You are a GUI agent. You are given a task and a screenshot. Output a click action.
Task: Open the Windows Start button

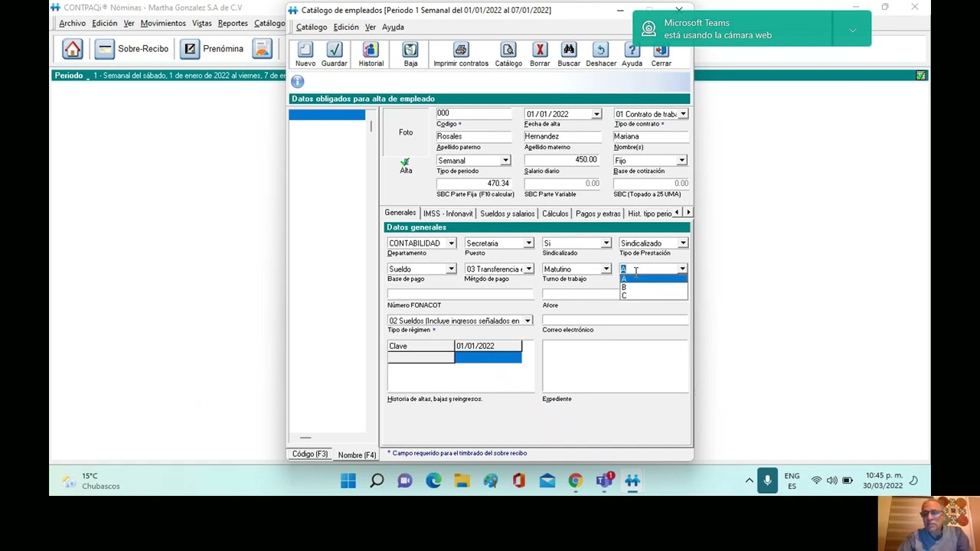tap(348, 481)
